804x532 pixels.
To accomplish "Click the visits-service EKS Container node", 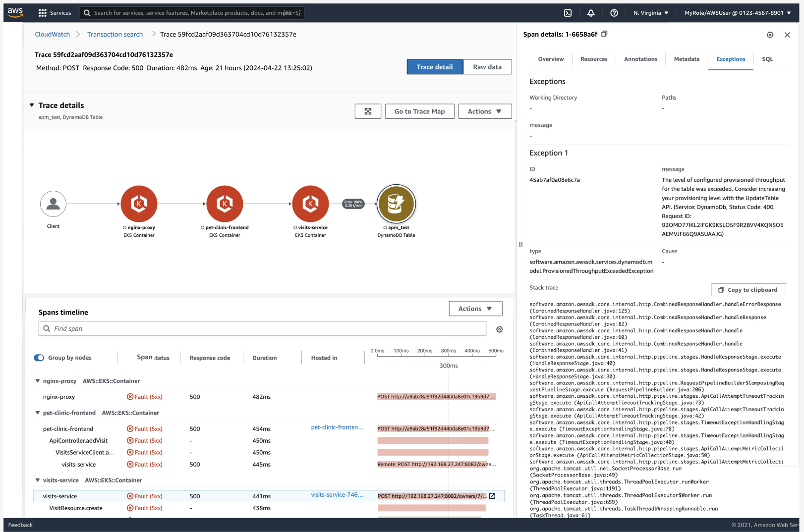I will pos(310,204).
